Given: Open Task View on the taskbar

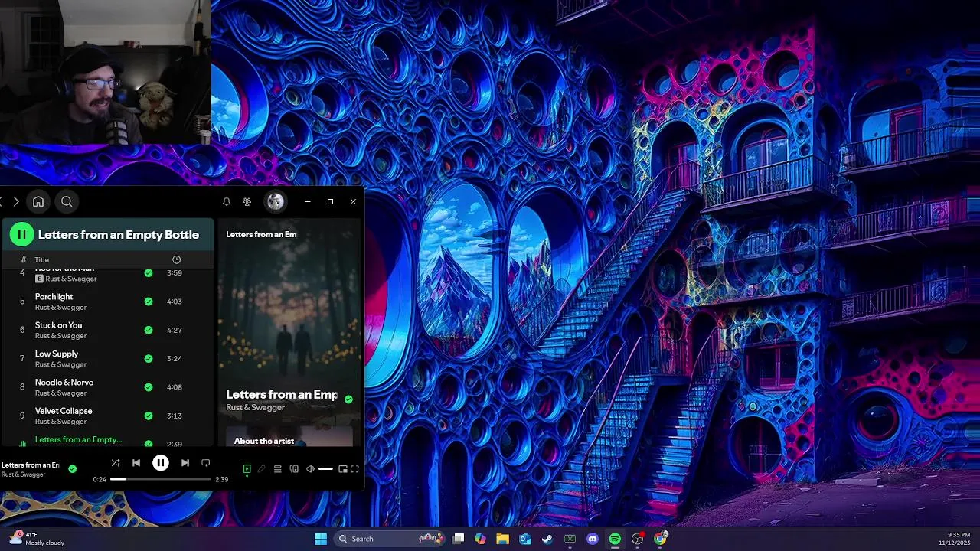Looking at the screenshot, I should pyautogui.click(x=458, y=539).
